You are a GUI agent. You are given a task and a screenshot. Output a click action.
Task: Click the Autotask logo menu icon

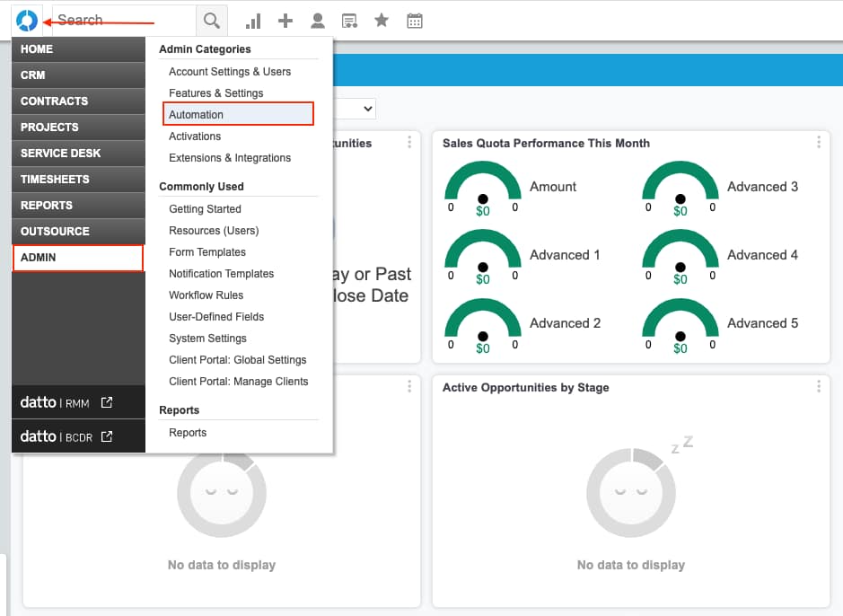click(x=27, y=20)
